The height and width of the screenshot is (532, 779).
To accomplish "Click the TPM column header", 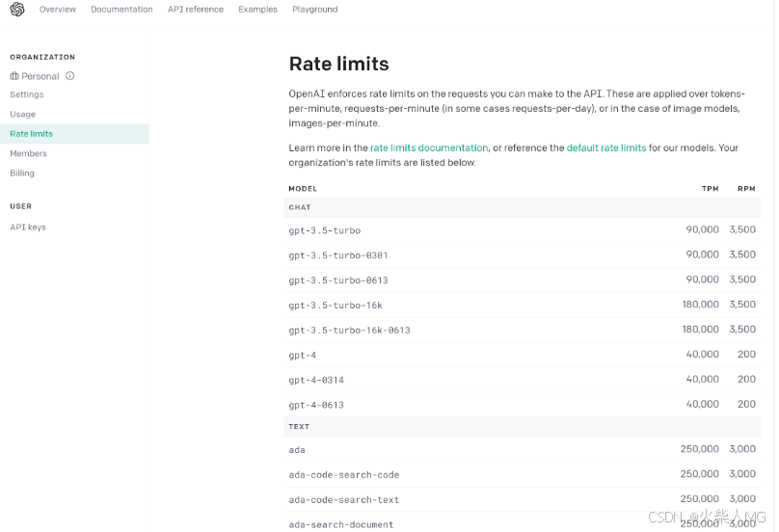I will coord(710,189).
